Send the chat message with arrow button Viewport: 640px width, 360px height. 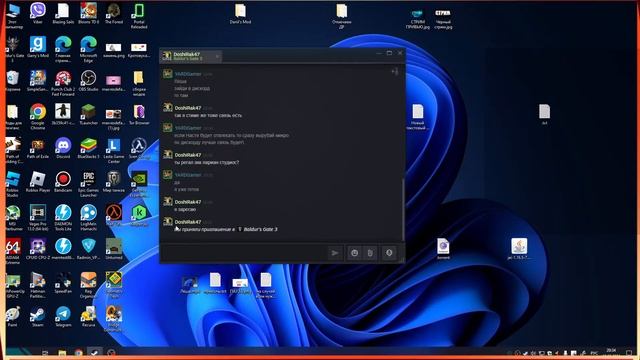[335, 253]
